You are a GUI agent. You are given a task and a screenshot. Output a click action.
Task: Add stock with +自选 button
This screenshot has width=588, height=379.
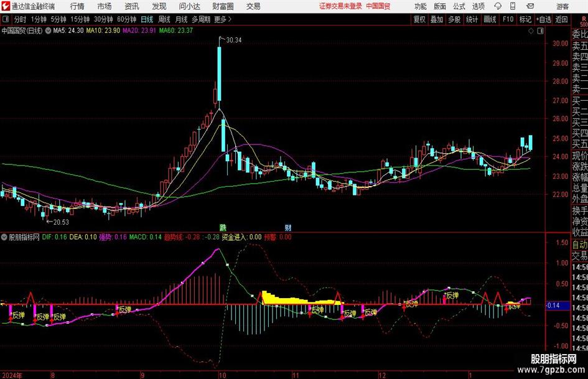click(x=543, y=19)
